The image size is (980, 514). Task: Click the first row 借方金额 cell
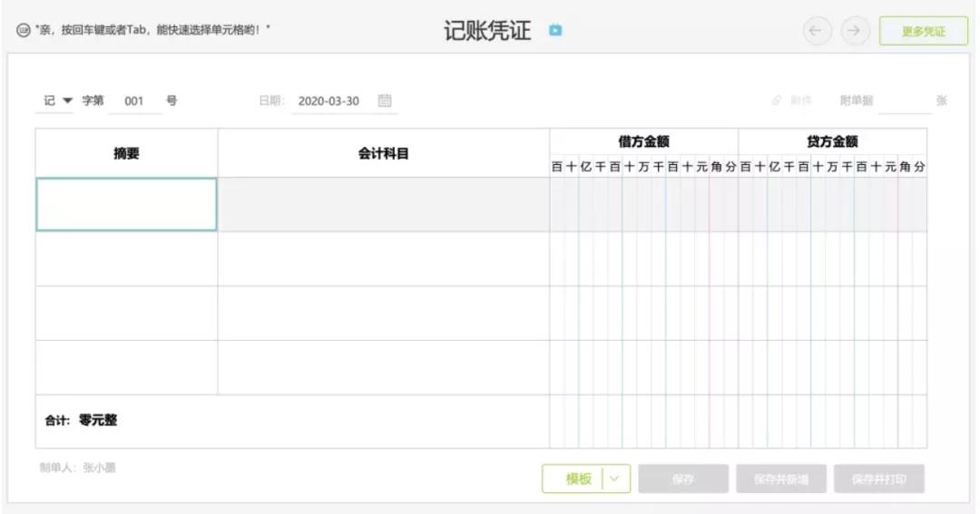pyautogui.click(x=643, y=204)
